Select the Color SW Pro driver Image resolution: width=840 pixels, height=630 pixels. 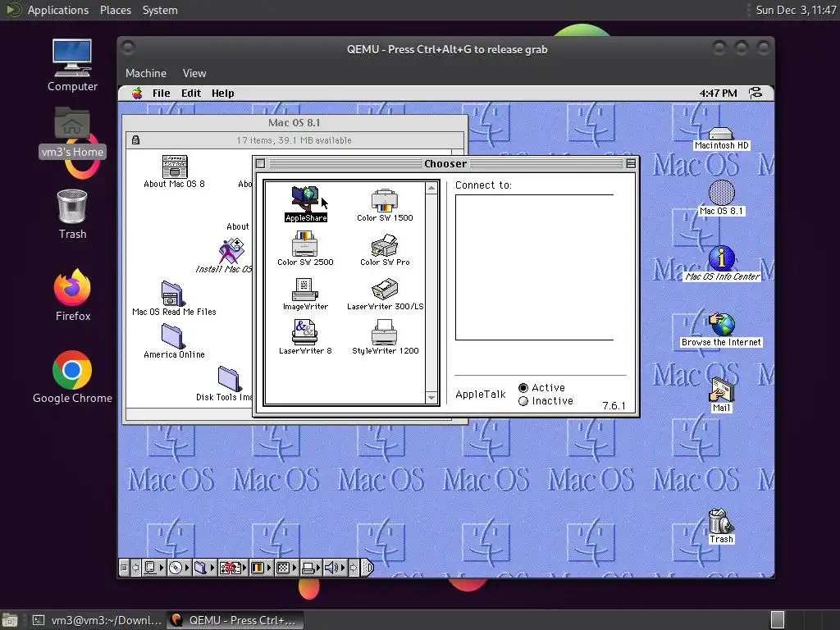pyautogui.click(x=385, y=249)
